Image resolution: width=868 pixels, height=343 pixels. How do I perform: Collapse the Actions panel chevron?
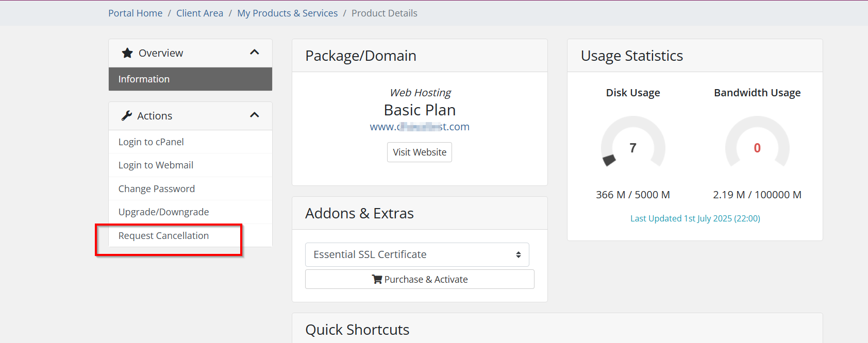(254, 115)
